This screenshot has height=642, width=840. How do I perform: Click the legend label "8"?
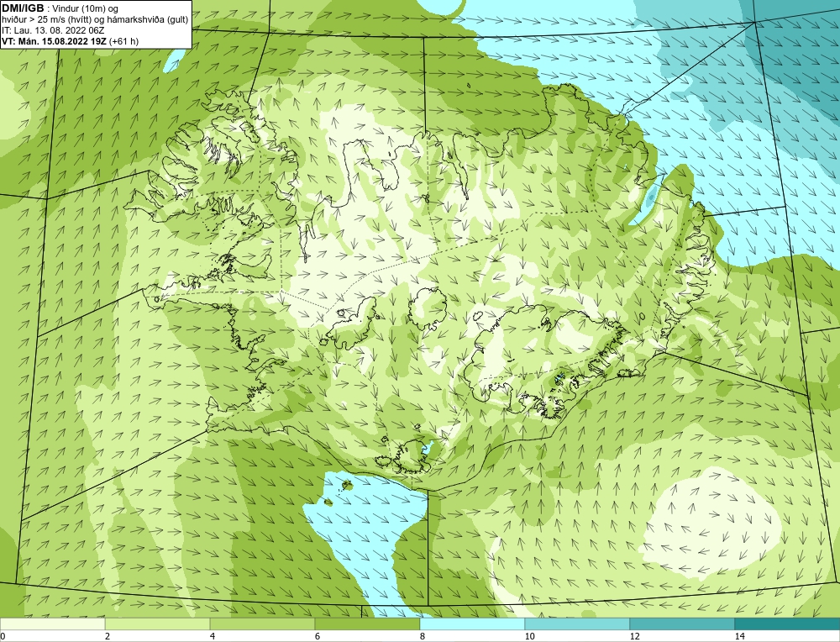point(423,636)
